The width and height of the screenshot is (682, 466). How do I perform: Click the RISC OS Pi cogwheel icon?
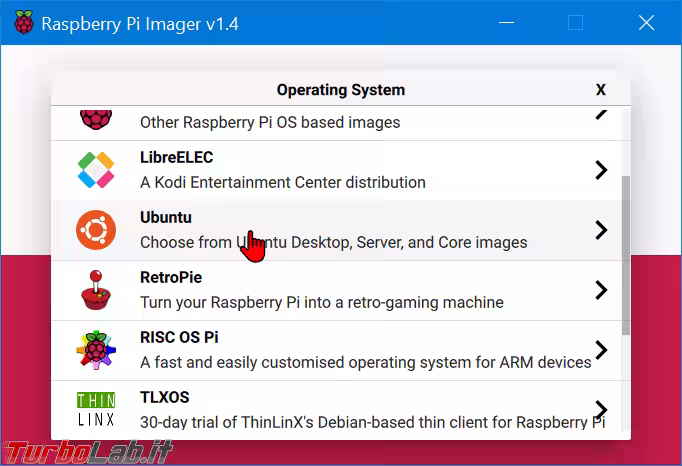(96, 350)
